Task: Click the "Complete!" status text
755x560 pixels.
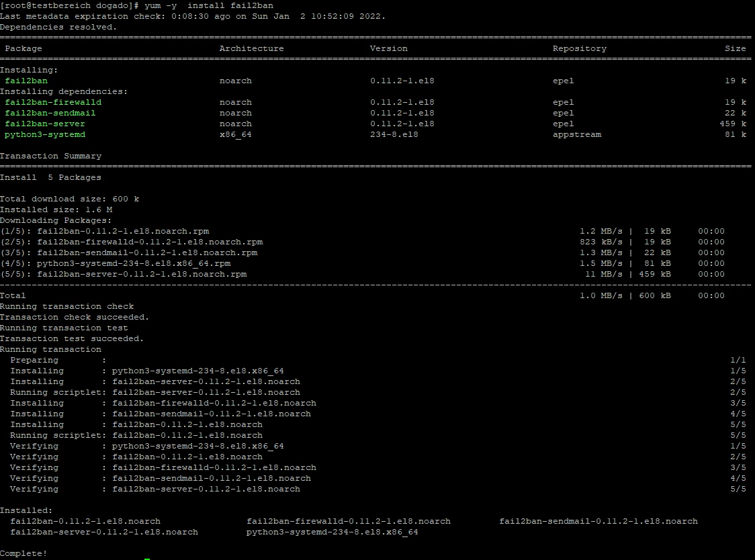Action: click(24, 553)
